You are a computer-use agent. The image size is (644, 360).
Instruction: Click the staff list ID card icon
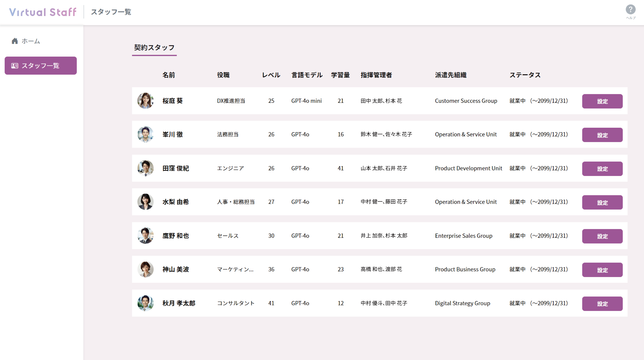tap(15, 66)
